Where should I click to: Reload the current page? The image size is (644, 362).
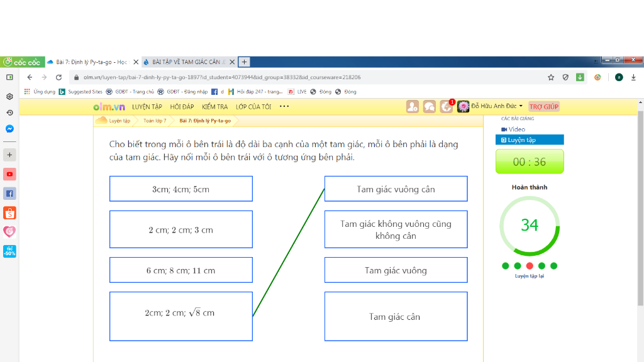pyautogui.click(x=58, y=77)
